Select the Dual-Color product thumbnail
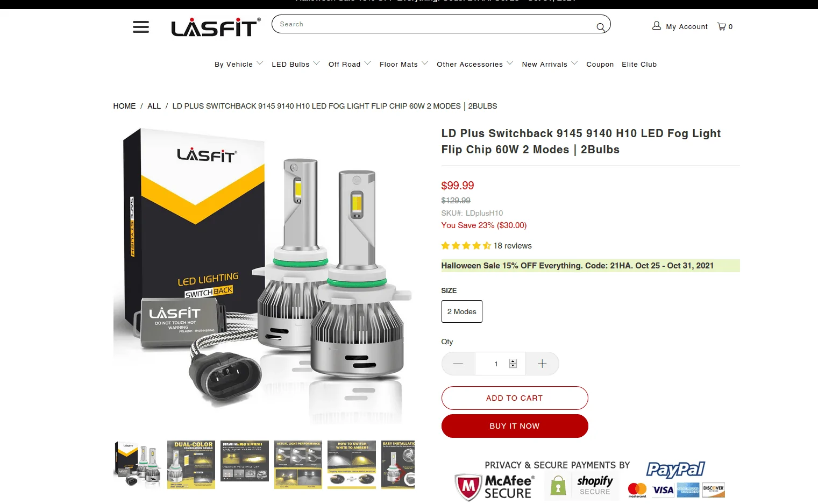The width and height of the screenshot is (818, 504). tap(191, 465)
